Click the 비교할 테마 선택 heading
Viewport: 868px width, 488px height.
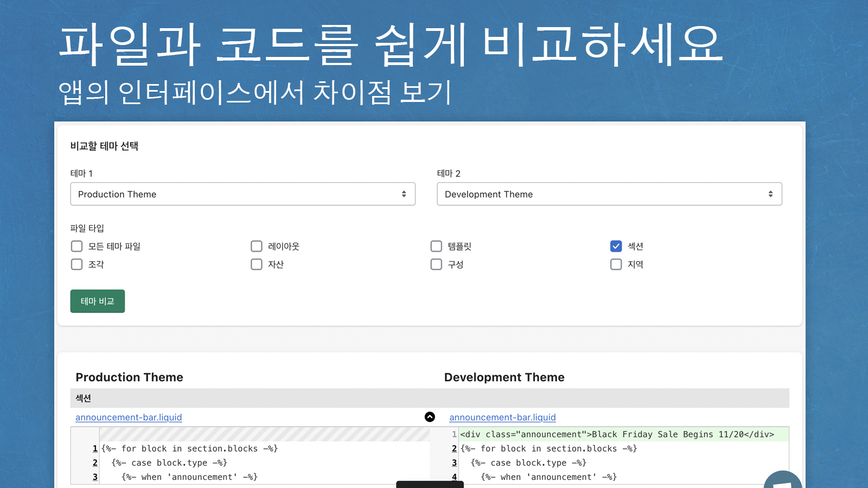[x=104, y=146]
